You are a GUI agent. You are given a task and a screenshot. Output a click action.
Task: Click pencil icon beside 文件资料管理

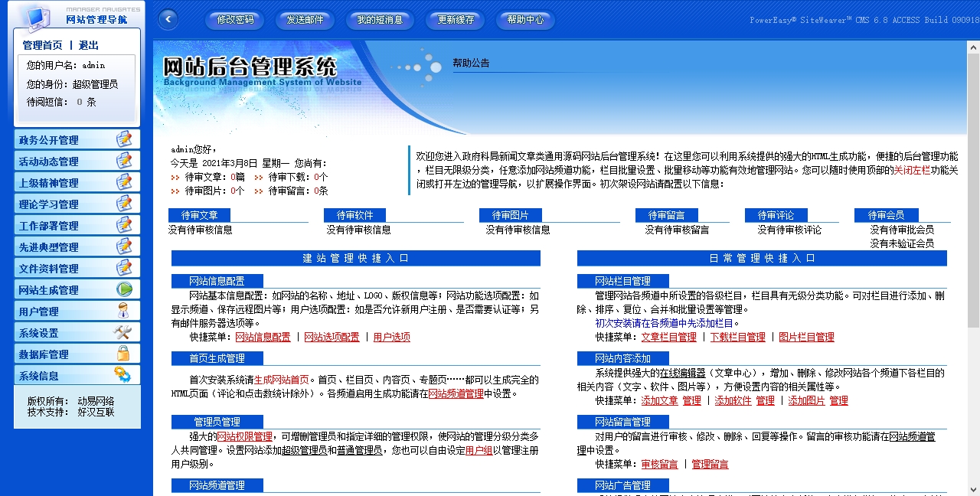[123, 268]
